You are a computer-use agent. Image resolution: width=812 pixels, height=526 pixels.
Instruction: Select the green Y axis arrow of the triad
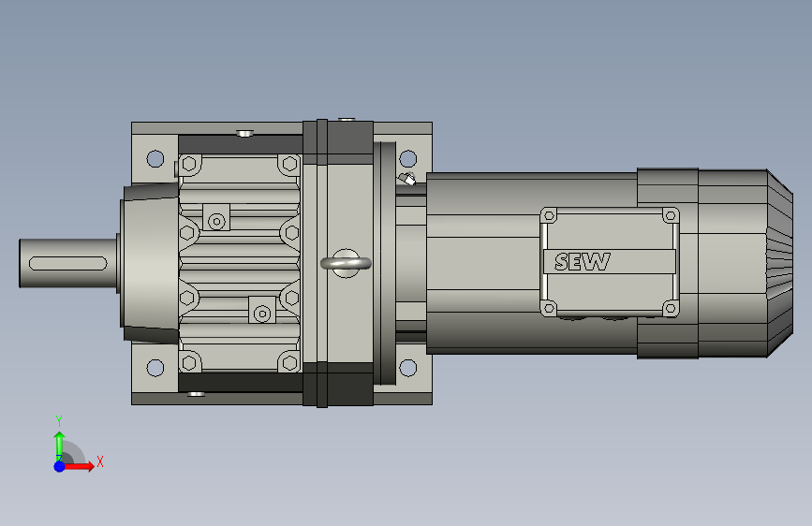click(x=59, y=445)
